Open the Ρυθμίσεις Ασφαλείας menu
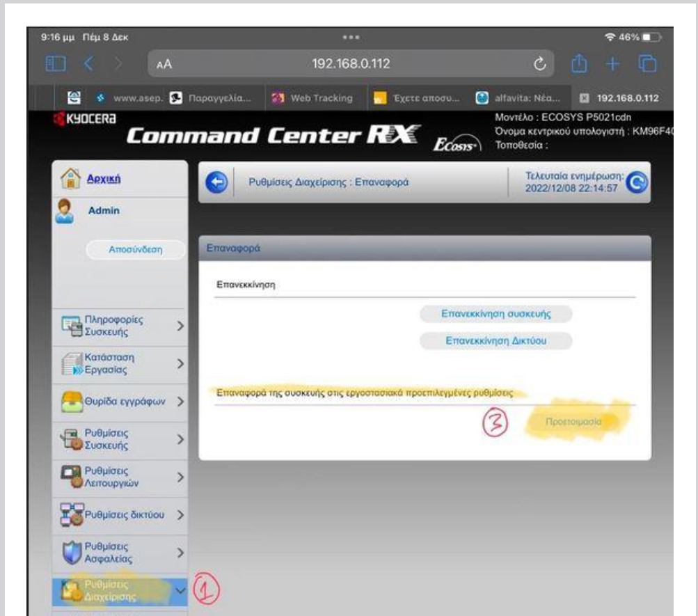The image size is (698, 616). point(120,553)
